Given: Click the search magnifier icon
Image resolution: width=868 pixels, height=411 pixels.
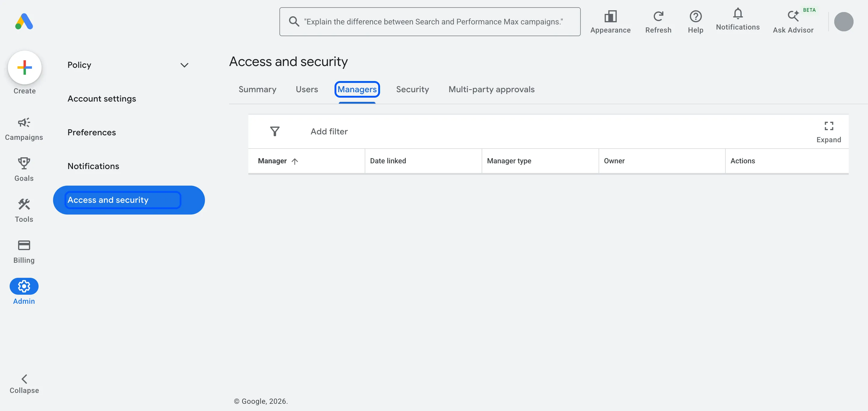Looking at the screenshot, I should (x=294, y=22).
